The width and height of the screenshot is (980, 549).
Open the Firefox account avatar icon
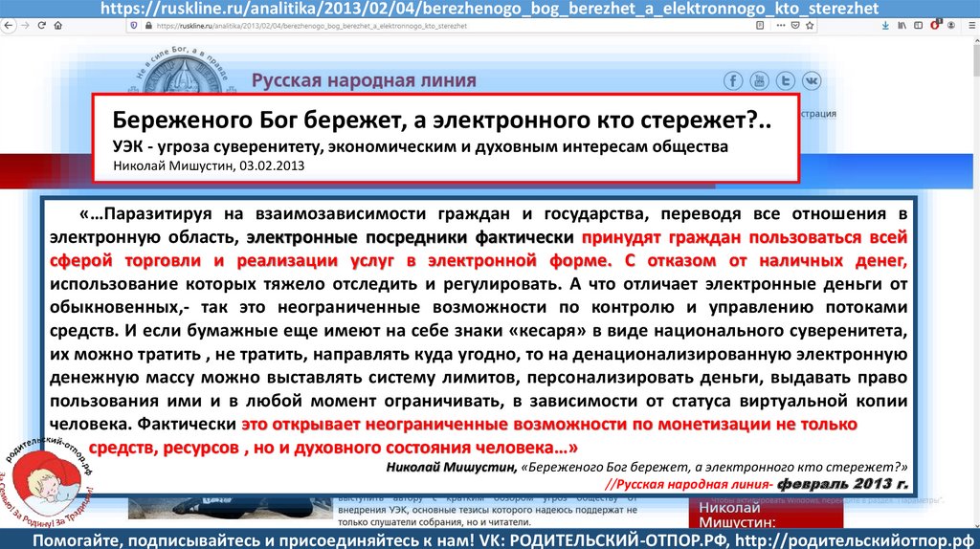click(x=951, y=26)
